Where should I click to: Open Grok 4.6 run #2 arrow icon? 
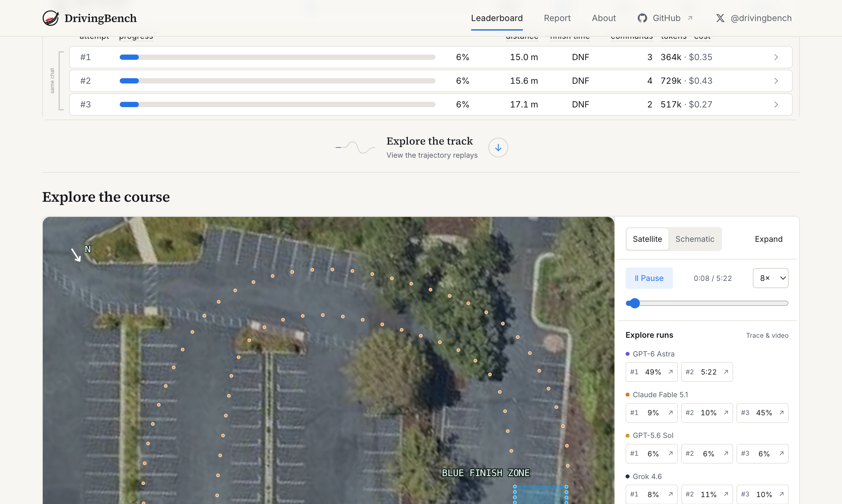726,494
